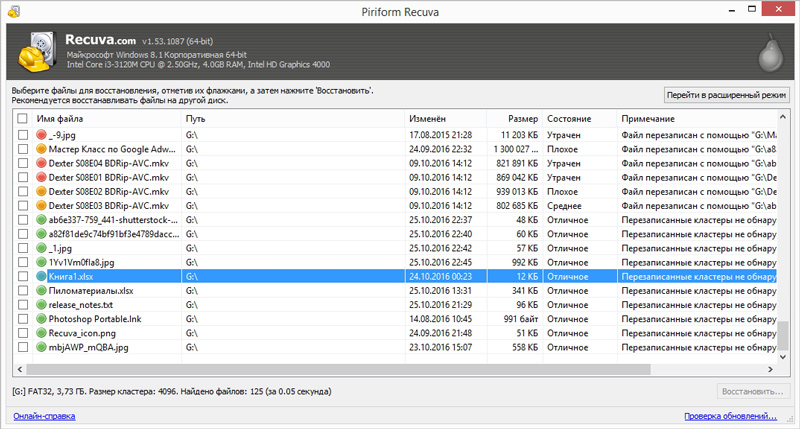Check the box for Dexter S08E03 BDRip-AVC.mkv

coord(22,206)
